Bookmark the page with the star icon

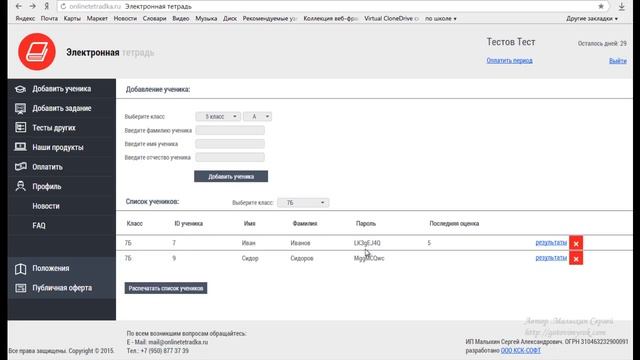601,7
